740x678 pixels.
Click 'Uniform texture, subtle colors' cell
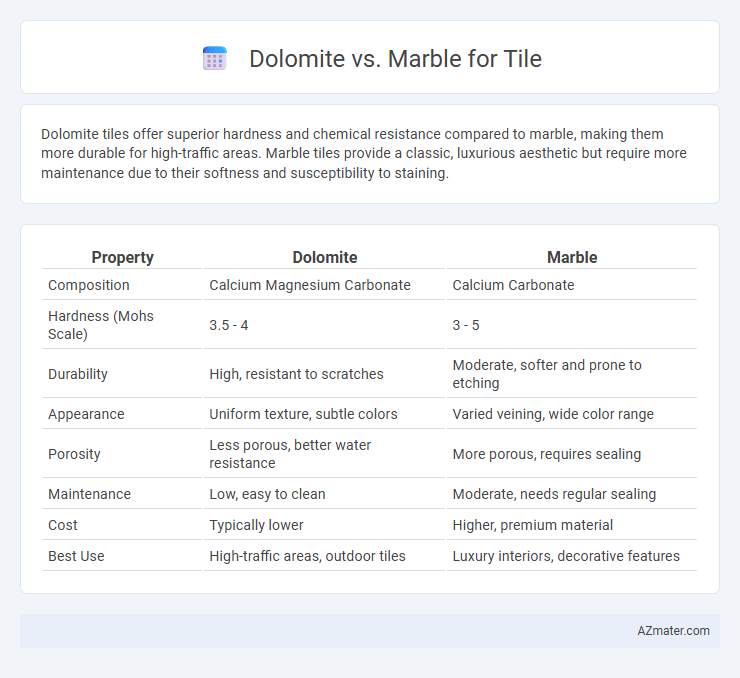coord(303,414)
